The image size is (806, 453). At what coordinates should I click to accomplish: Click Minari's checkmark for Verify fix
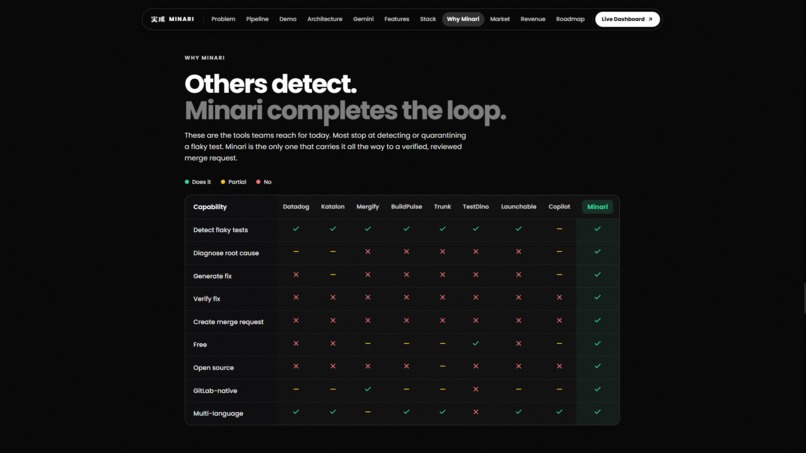[597, 297]
